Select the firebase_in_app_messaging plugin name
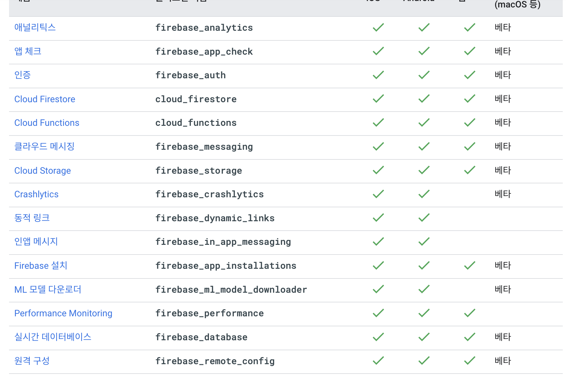Screen dimensions: 566x392 click(223, 242)
